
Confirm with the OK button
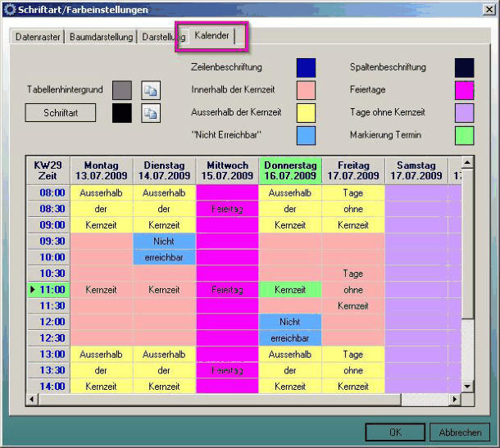tap(395, 432)
